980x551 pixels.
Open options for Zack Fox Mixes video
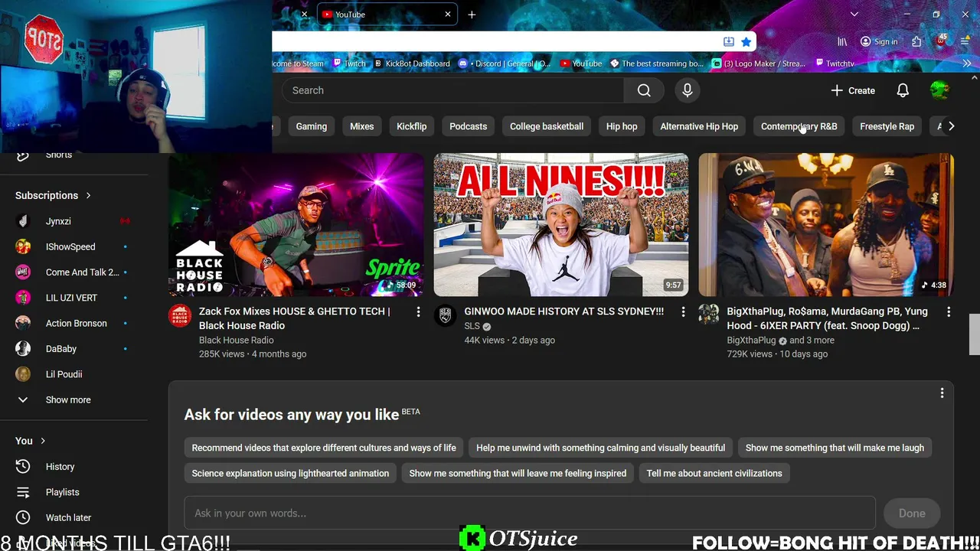click(418, 312)
